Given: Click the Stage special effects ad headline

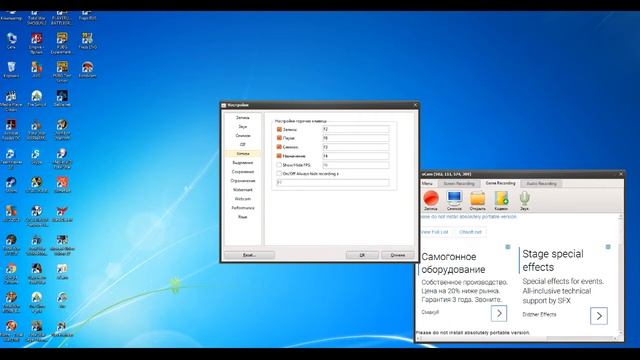Looking at the screenshot, I should point(553,260).
